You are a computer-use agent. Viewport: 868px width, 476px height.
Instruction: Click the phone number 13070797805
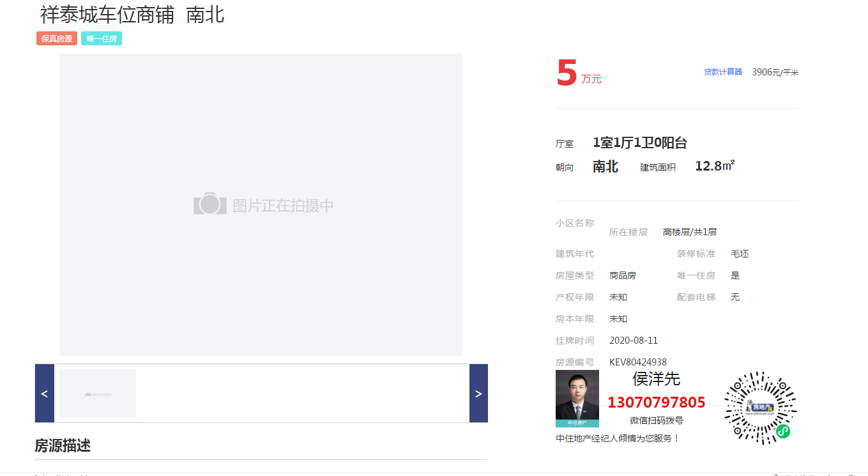656,403
